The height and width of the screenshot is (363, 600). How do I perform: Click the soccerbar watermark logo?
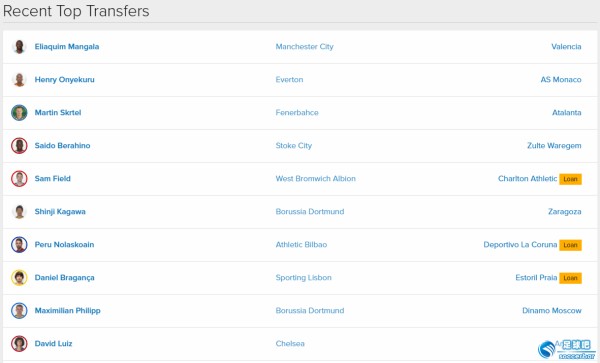(567, 350)
